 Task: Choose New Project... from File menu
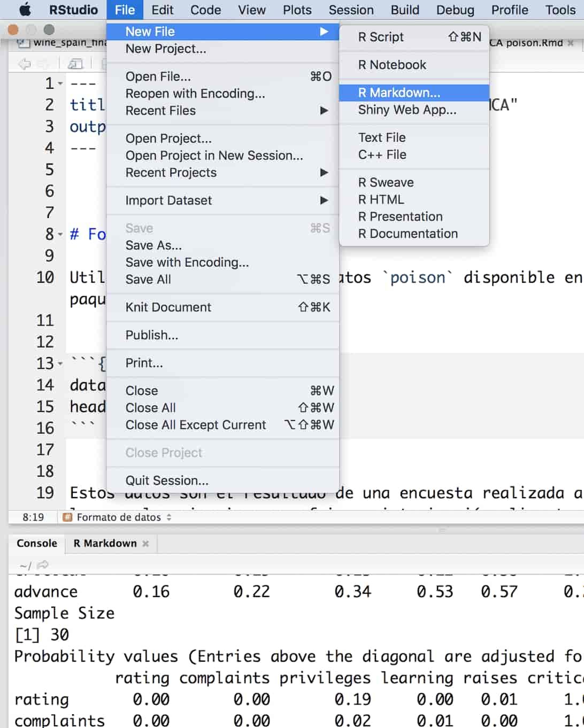click(223, 49)
